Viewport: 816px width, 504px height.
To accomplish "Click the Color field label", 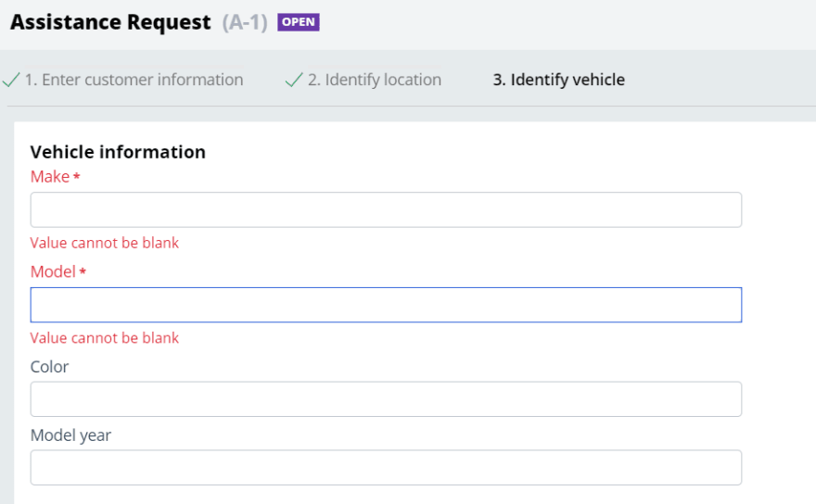I will [x=49, y=367].
